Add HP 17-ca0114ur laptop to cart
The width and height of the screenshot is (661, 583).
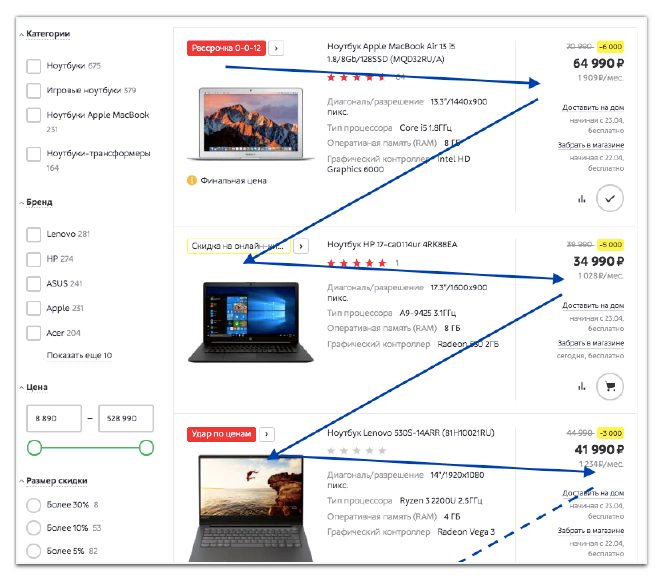pyautogui.click(x=609, y=385)
